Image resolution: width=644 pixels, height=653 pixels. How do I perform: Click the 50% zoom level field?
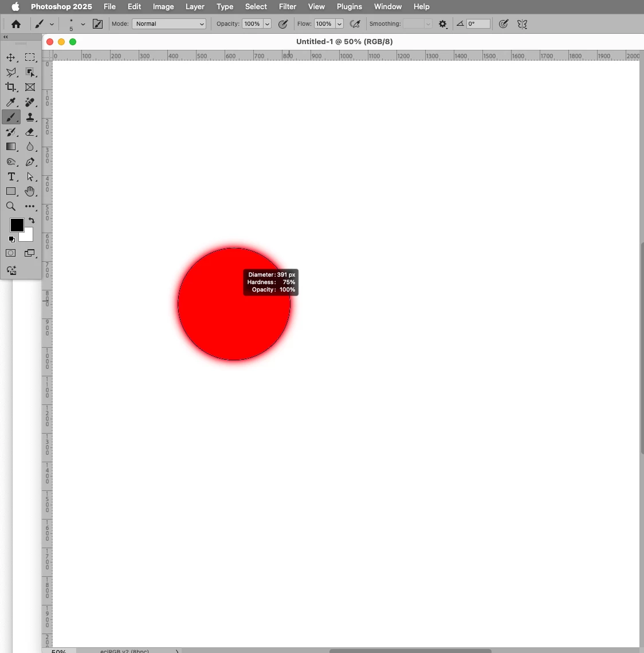pyautogui.click(x=59, y=651)
